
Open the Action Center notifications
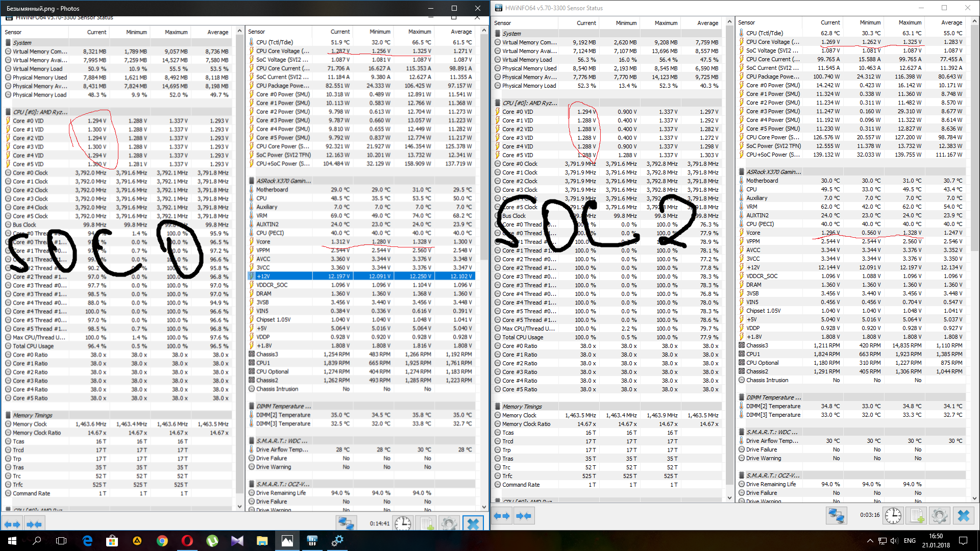point(963,541)
